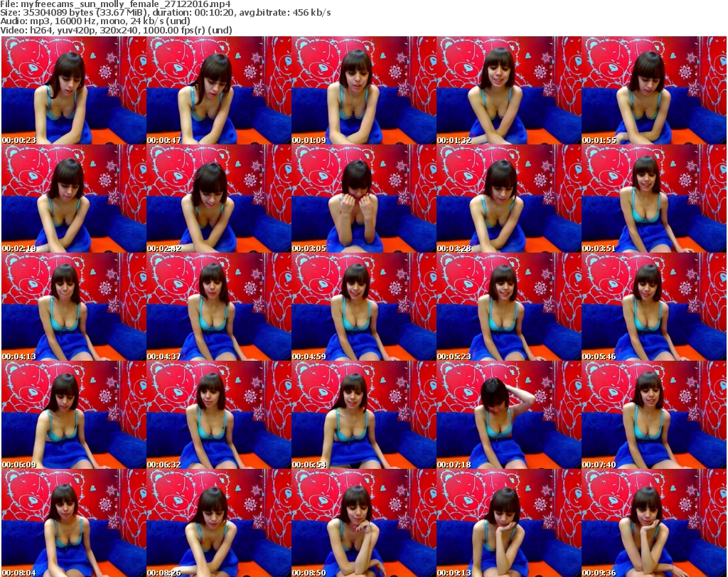Click the File name header line
The height and width of the screenshot is (577, 728).
[x=116, y=4]
